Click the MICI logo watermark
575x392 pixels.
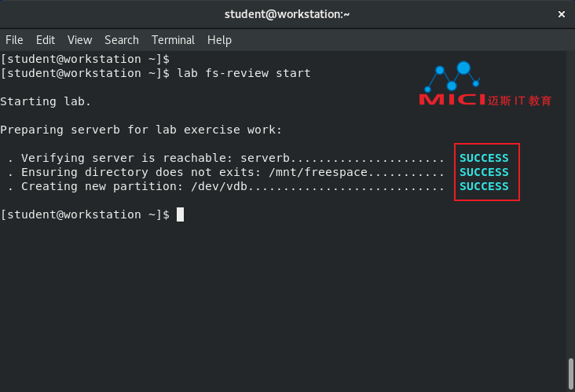[485, 84]
